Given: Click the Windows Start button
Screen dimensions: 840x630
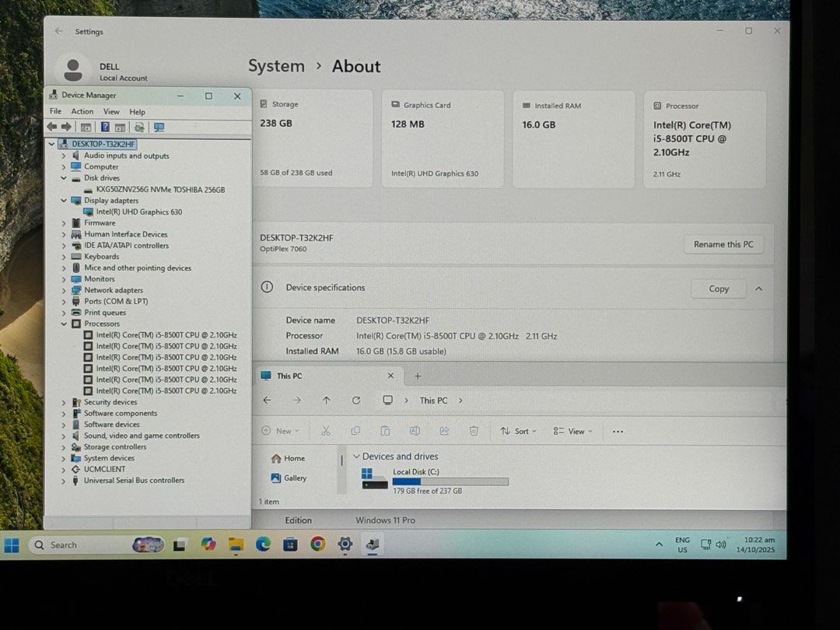Looking at the screenshot, I should pyautogui.click(x=12, y=545).
